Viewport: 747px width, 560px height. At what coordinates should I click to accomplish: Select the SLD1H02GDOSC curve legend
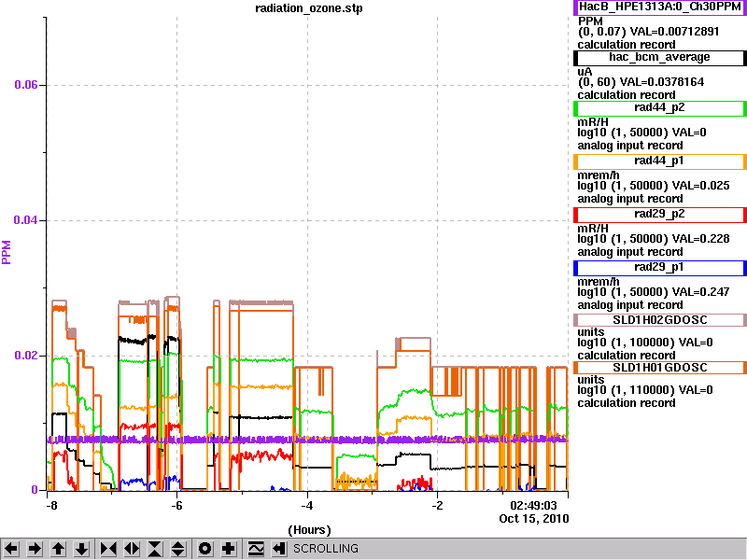660,320
